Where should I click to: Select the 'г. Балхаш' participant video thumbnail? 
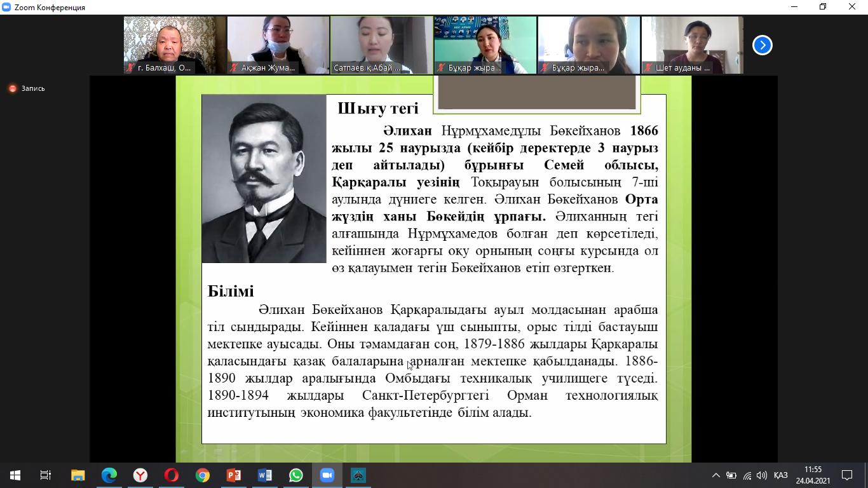pyautogui.click(x=175, y=45)
